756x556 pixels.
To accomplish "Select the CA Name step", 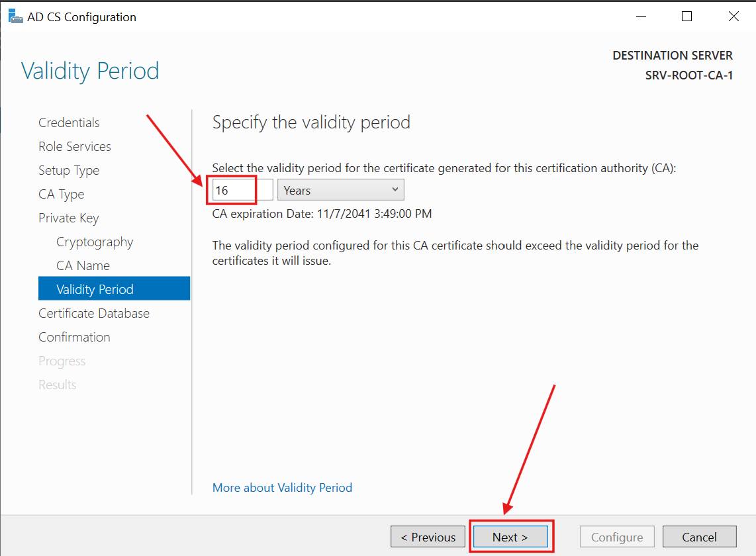I will [x=83, y=265].
